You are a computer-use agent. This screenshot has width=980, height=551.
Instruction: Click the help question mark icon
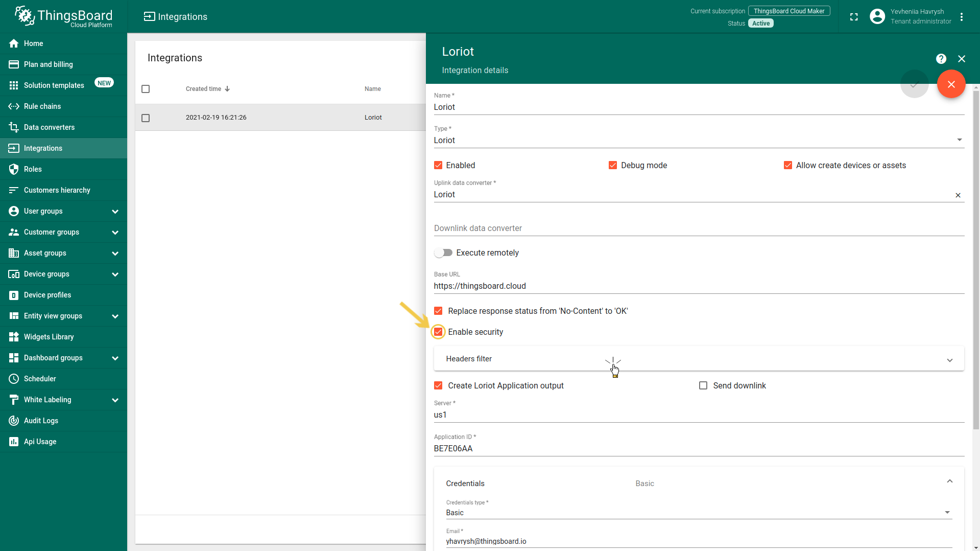click(x=941, y=59)
